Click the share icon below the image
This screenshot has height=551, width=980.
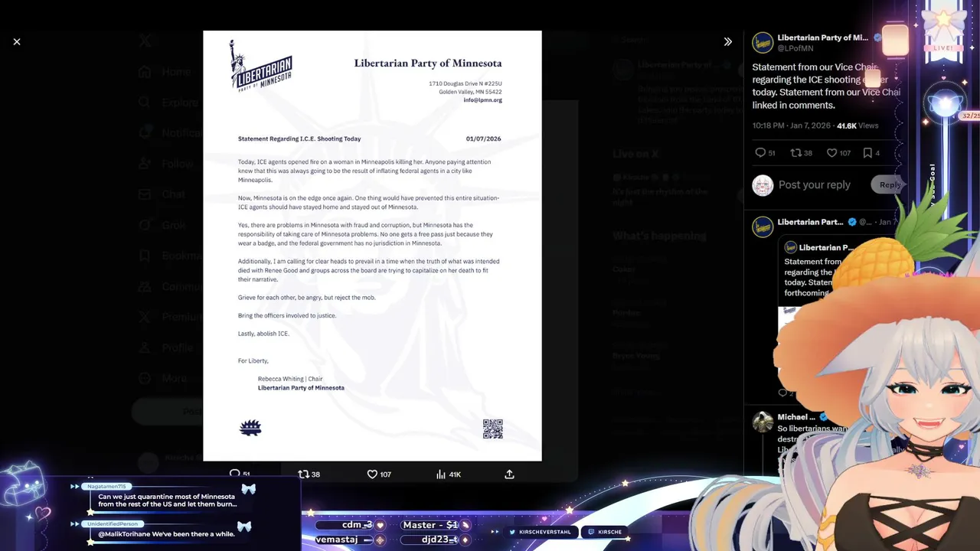click(x=509, y=474)
